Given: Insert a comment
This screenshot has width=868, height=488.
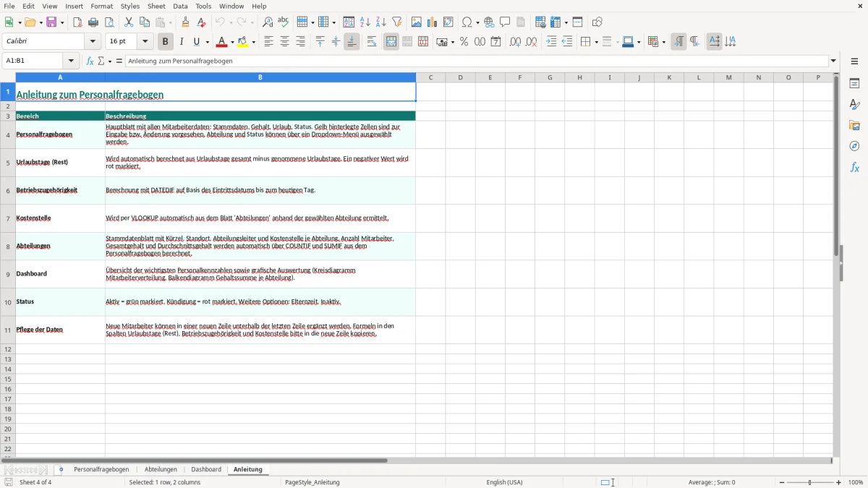Looking at the screenshot, I should coord(505,22).
